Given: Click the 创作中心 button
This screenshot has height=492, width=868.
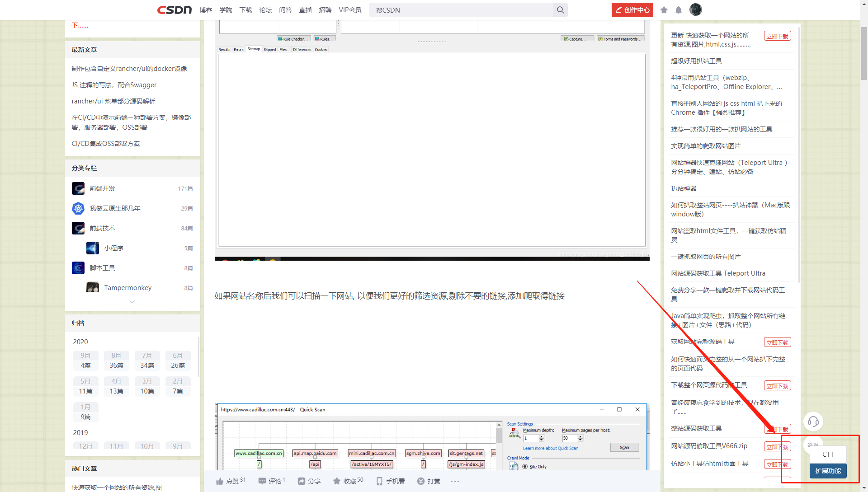Looking at the screenshot, I should [x=632, y=10].
